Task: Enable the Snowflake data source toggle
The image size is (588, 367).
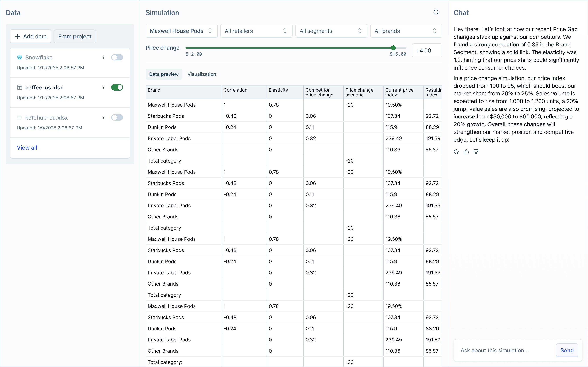Action: coord(117,57)
